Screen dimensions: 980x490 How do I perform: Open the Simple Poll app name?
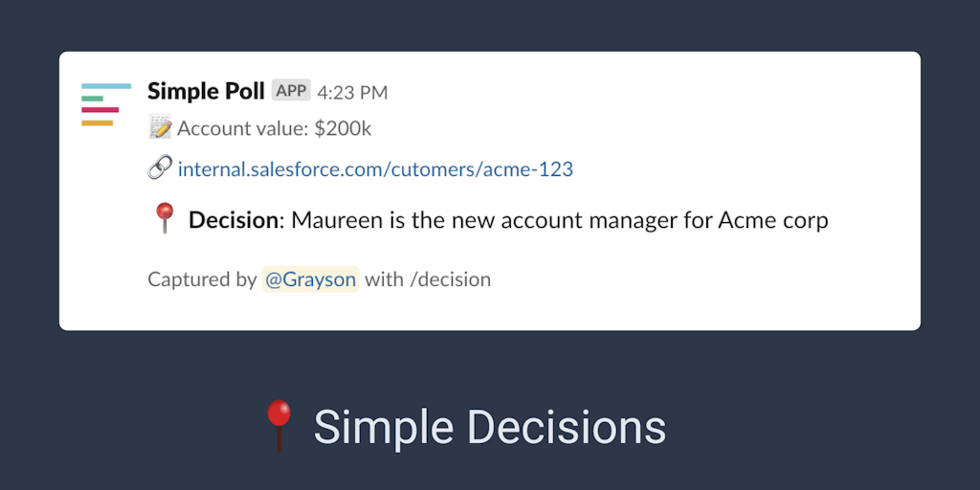[206, 91]
